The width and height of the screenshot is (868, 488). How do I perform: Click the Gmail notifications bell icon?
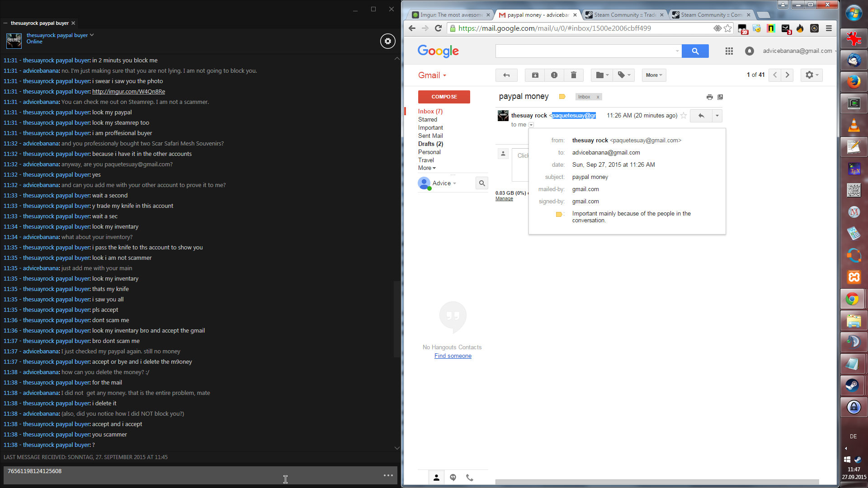(749, 51)
